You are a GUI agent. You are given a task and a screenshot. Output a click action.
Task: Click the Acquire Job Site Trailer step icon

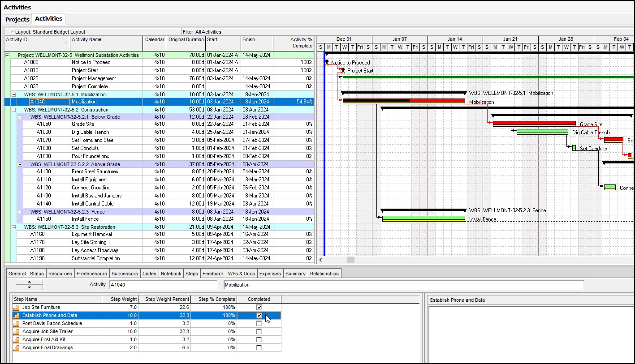pyautogui.click(x=17, y=332)
